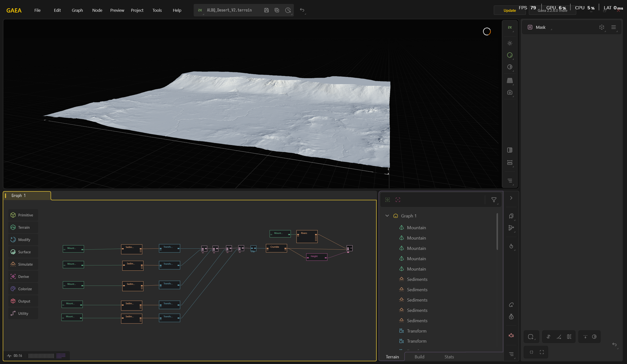Image resolution: width=627 pixels, height=364 pixels.
Task: Switch to the Build tab
Action: point(419,357)
